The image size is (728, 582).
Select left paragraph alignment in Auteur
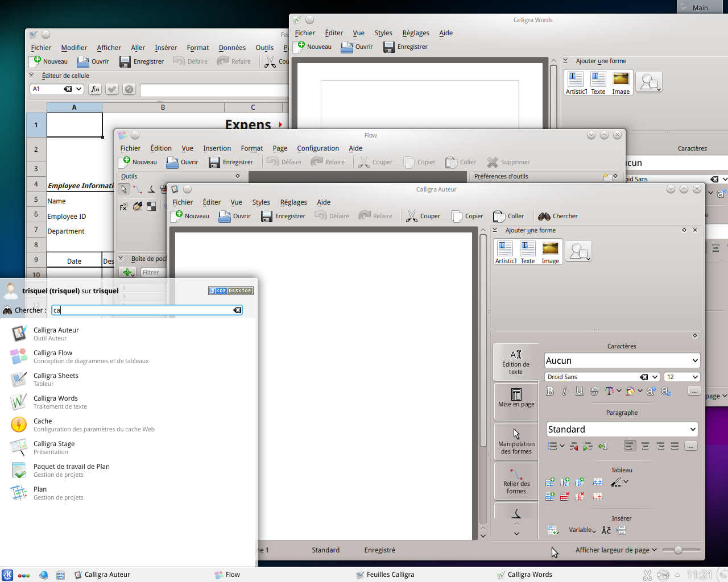[x=629, y=446]
